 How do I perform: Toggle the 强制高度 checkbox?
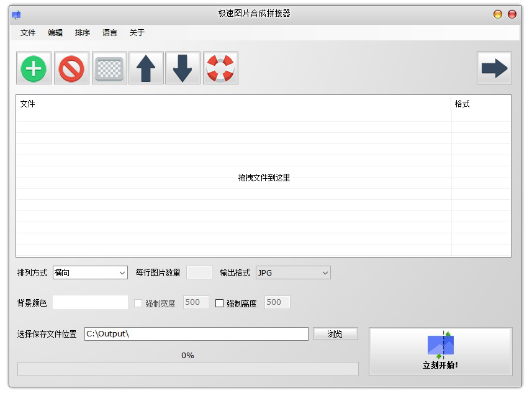click(220, 304)
